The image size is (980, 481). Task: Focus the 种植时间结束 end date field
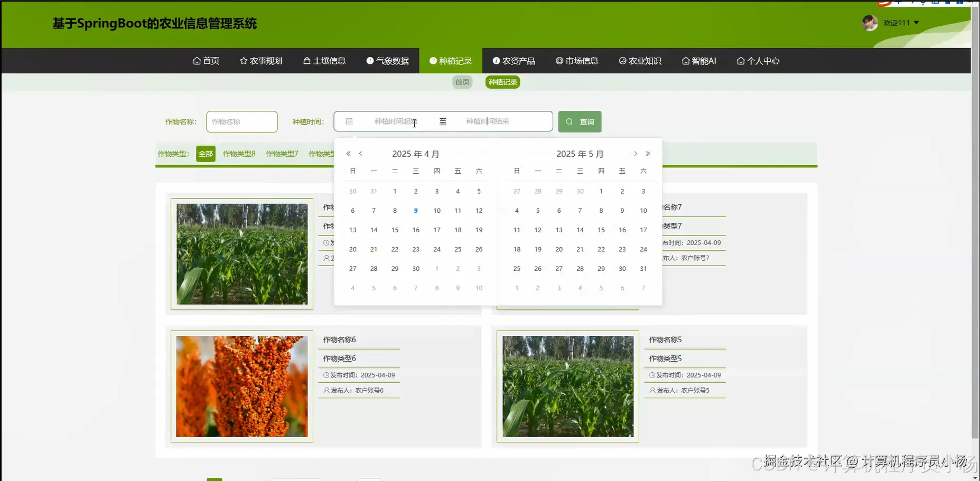[488, 121]
